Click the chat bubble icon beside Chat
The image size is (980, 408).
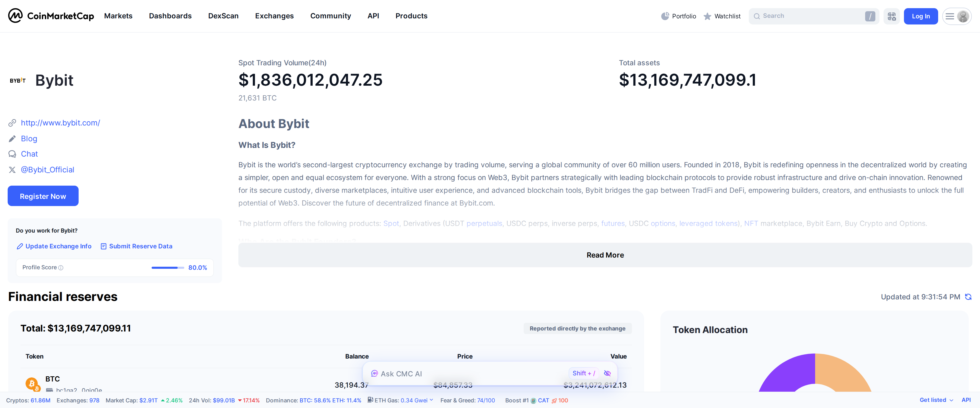(12, 154)
